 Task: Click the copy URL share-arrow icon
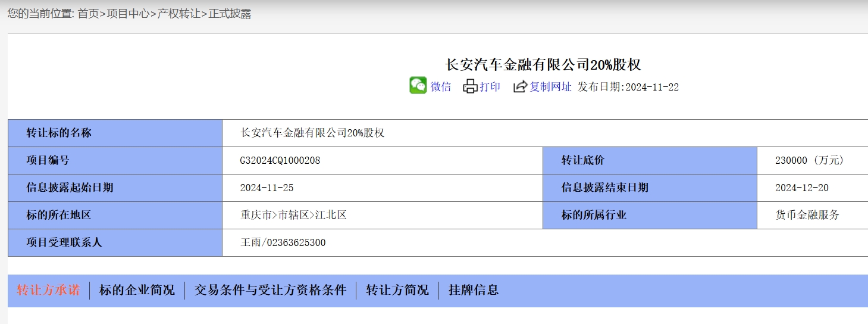point(521,86)
